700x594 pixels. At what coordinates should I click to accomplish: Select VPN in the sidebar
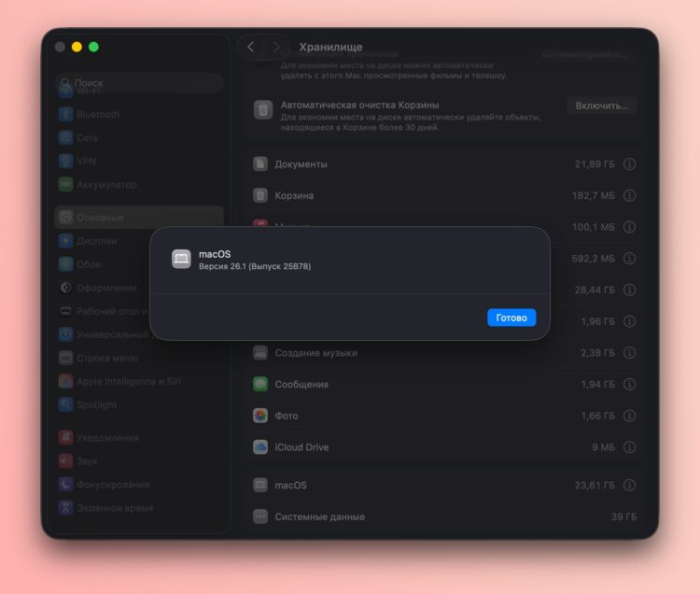[x=139, y=161]
